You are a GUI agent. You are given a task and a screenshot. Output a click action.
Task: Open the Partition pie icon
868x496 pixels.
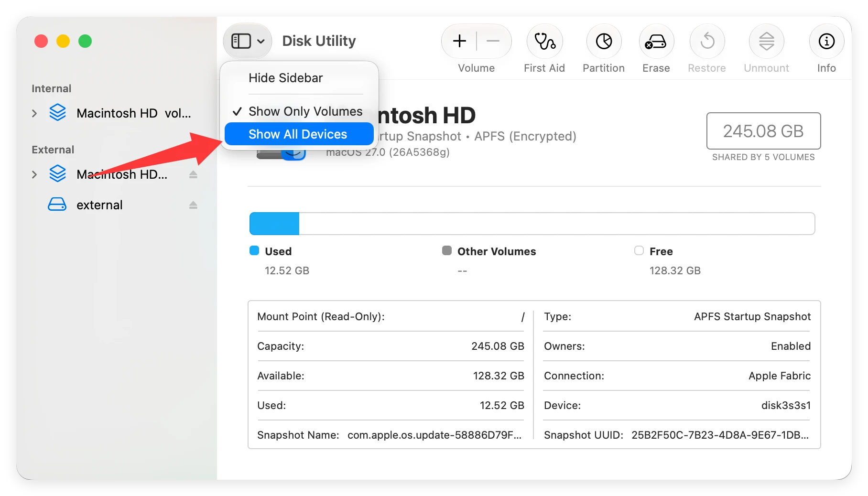604,41
